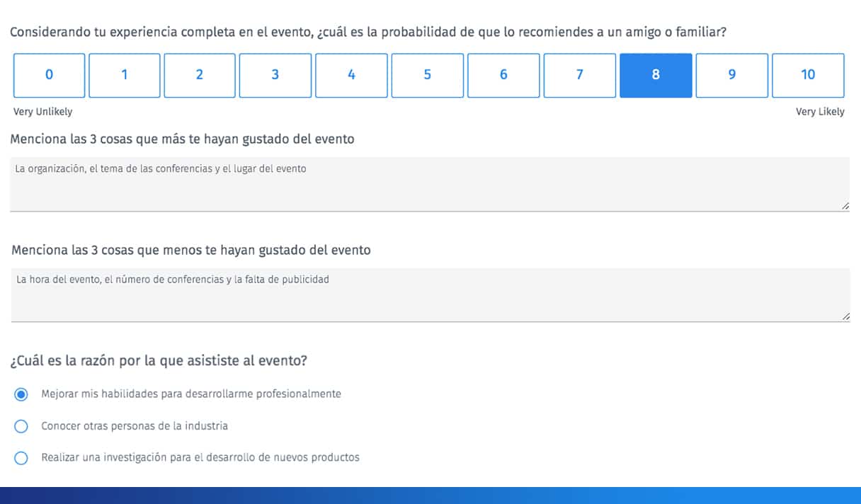Select rating 0 on the recommendation scale

coord(49,75)
